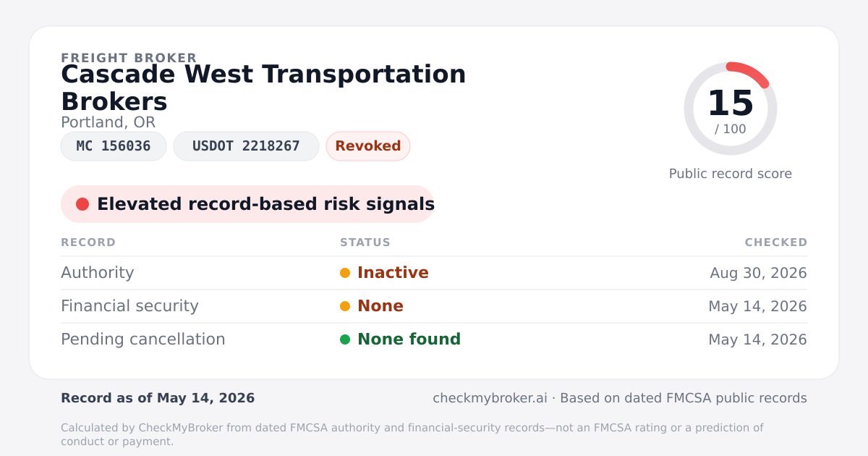Click the Cascade West Transportation Brokers title
The width and height of the screenshot is (868, 456).
coord(263,88)
